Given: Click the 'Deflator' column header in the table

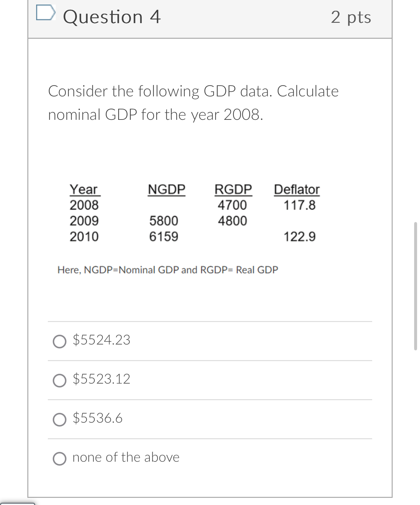Looking at the screenshot, I should point(297,190).
